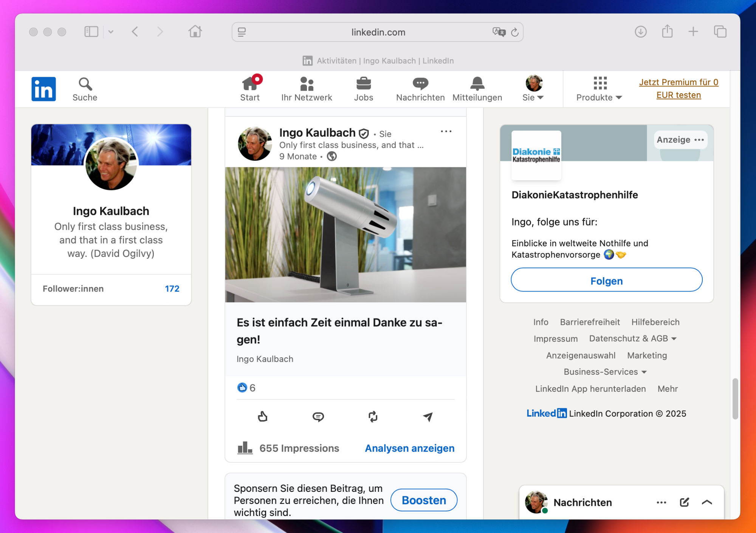Toggle the Safari sidebar button

point(91,32)
